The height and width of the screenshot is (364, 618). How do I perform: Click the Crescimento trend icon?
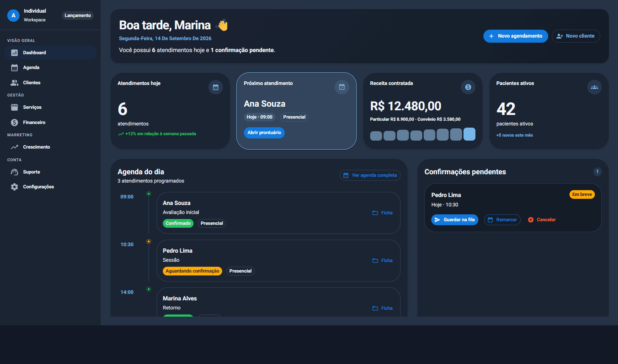14,147
